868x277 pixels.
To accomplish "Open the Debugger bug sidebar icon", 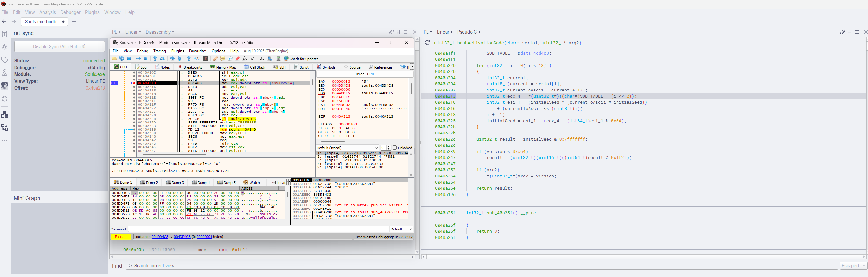I will coord(5,99).
